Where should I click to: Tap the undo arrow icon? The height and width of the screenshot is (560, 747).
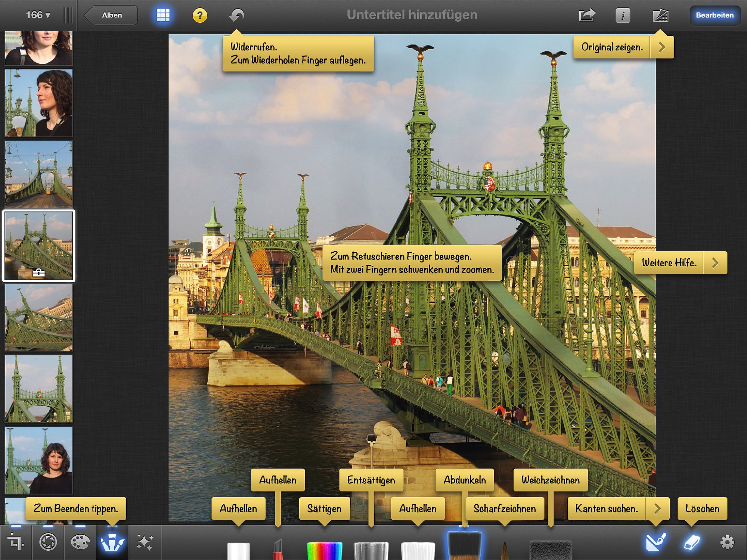point(236,15)
